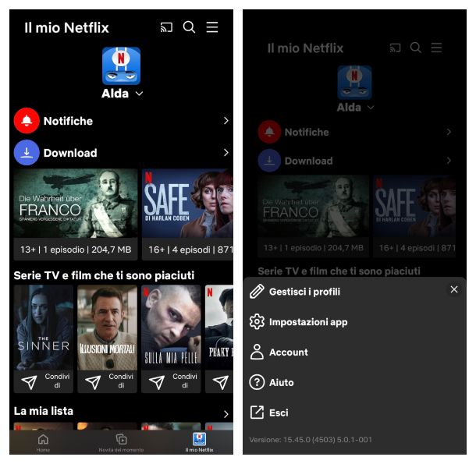Open search in left screen header
Viewport: 476px width, 464px height.
point(189,27)
